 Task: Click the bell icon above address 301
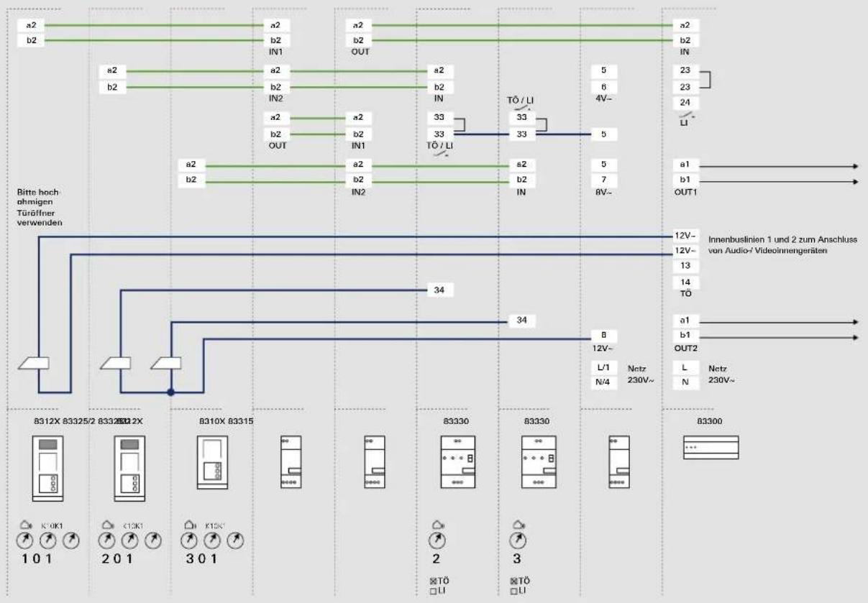pos(190,524)
